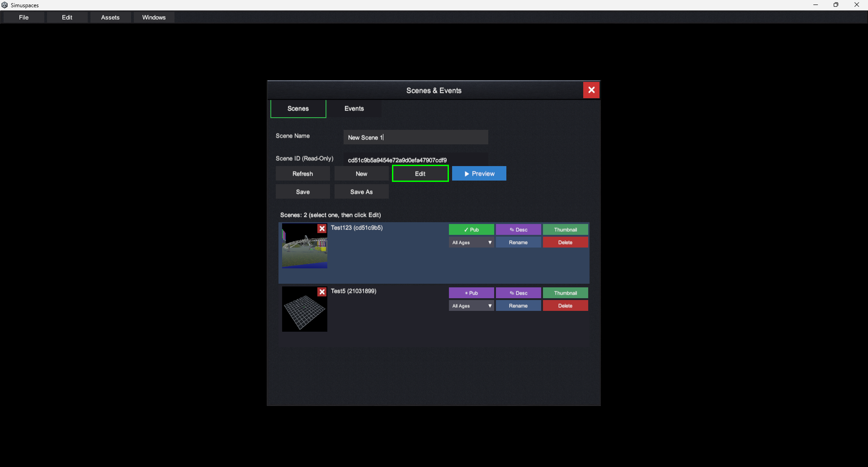Set Thumbnail for Test5 scene

coord(566,293)
